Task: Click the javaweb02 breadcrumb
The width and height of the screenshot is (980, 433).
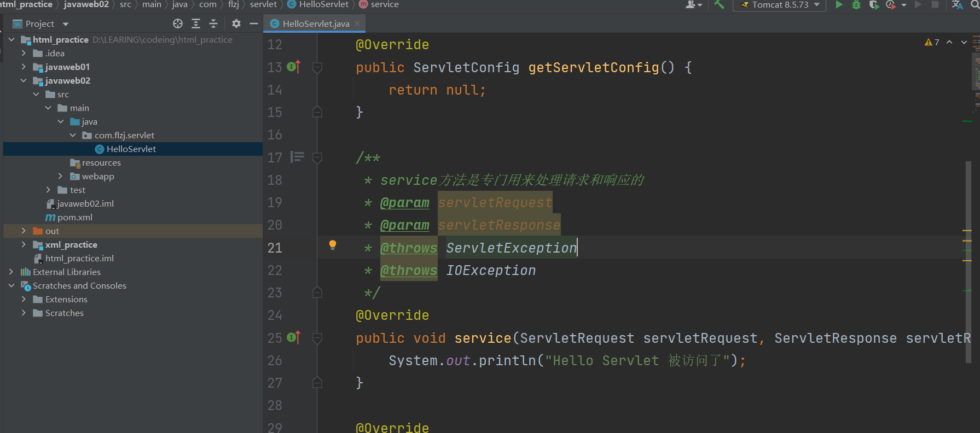Action: pos(86,4)
